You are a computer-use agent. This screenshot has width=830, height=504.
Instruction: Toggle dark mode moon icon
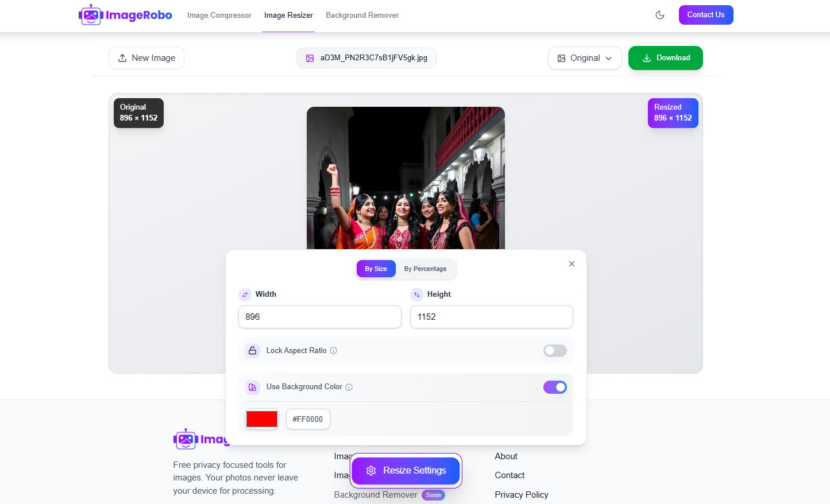660,15
